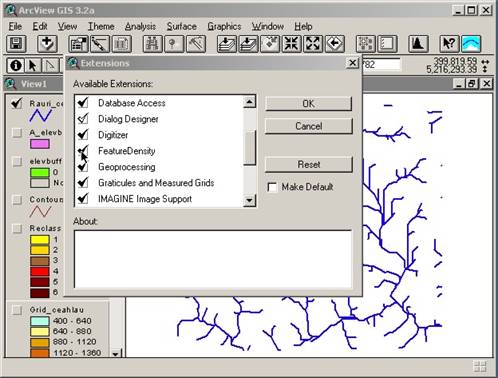498x378 pixels.
Task: Open the Analysis menu
Action: (140, 26)
